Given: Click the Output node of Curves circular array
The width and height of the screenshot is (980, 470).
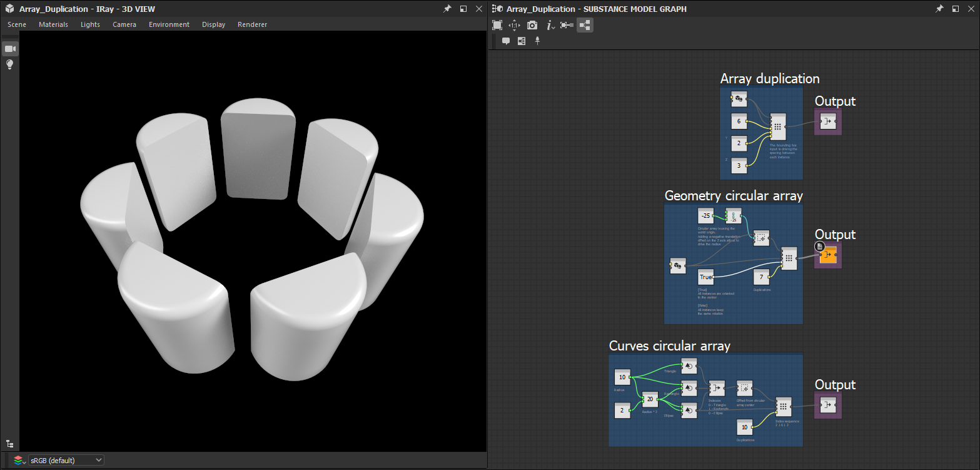Looking at the screenshot, I should pos(827,405).
